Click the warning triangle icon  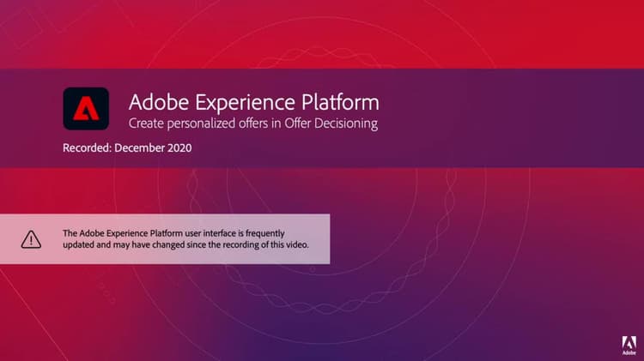(x=31, y=239)
